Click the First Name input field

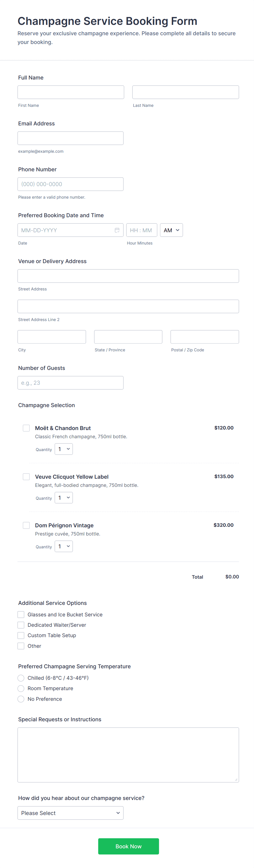[71, 92]
